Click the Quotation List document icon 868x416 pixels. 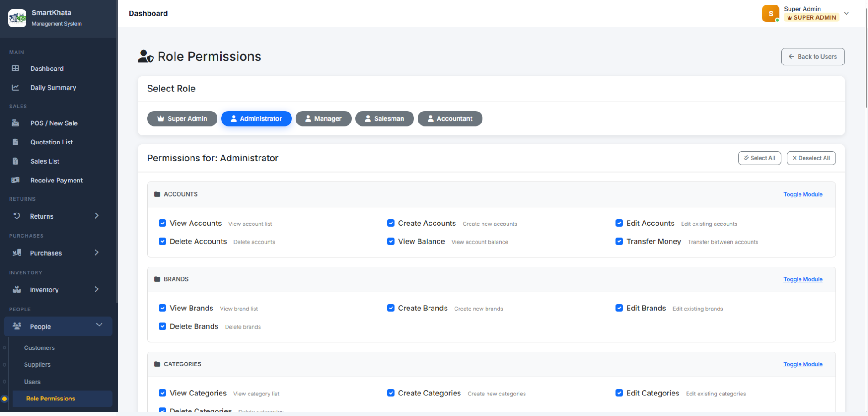(16, 142)
